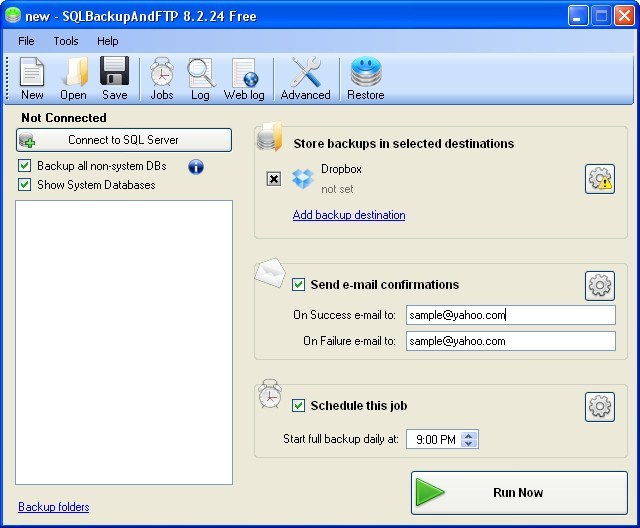Uncheck Schedule this job

(298, 406)
